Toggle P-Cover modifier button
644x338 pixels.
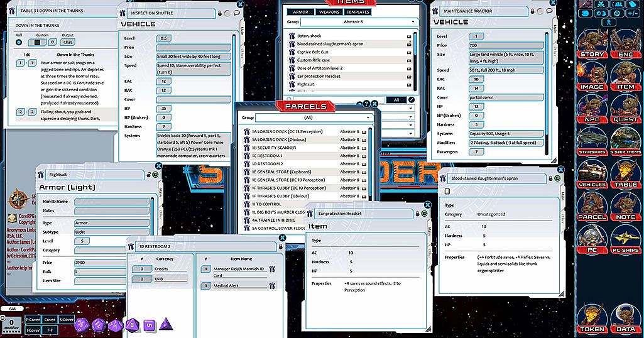coord(33,320)
